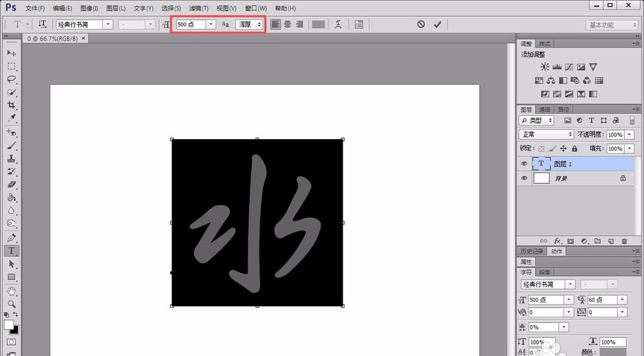Open layer filter type 类型 dropdown

tap(536, 120)
